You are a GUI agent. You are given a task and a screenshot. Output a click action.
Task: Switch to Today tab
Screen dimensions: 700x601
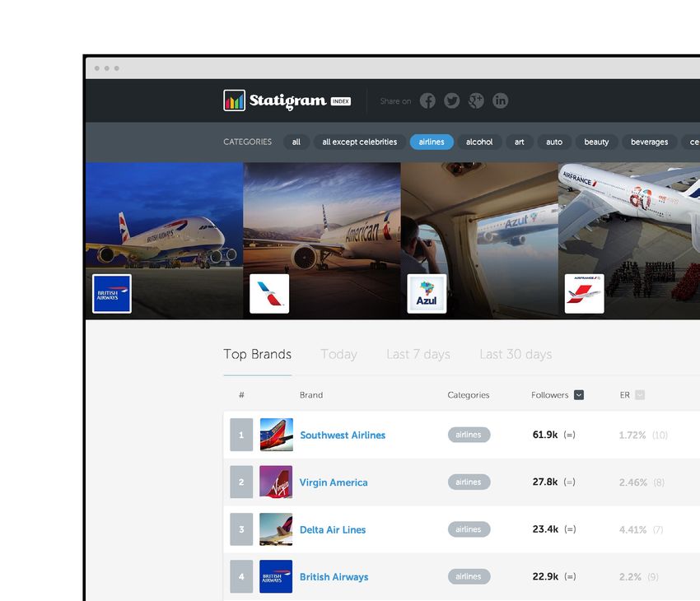click(x=338, y=354)
